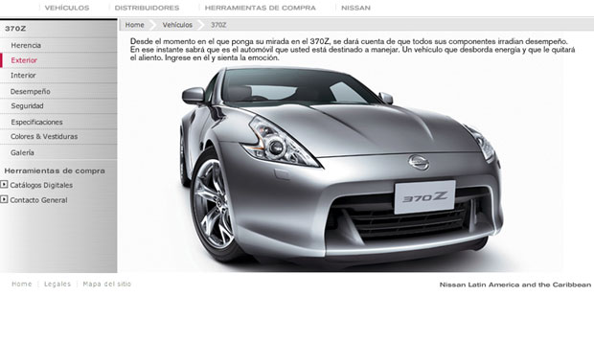Open Mapa del sitio footer link

pos(107,284)
